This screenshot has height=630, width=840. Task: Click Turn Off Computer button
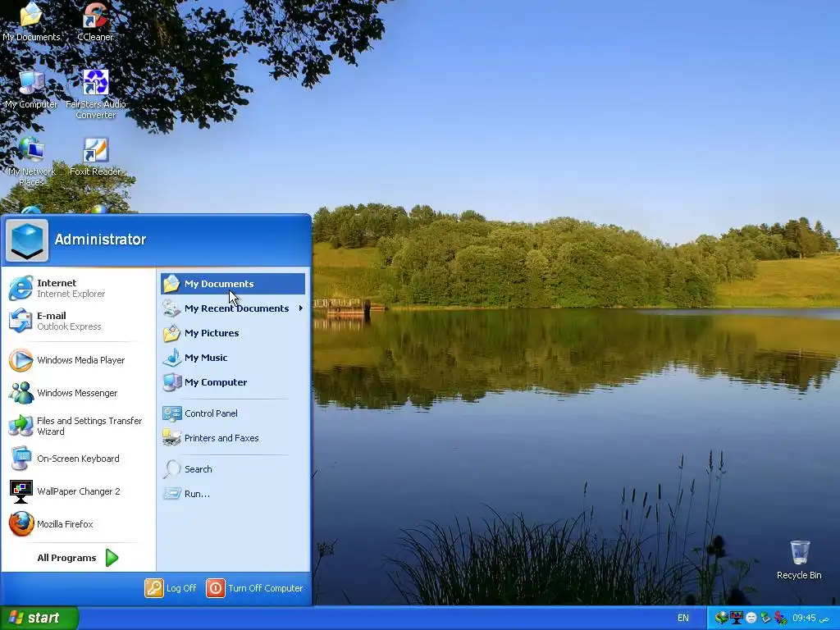point(255,588)
